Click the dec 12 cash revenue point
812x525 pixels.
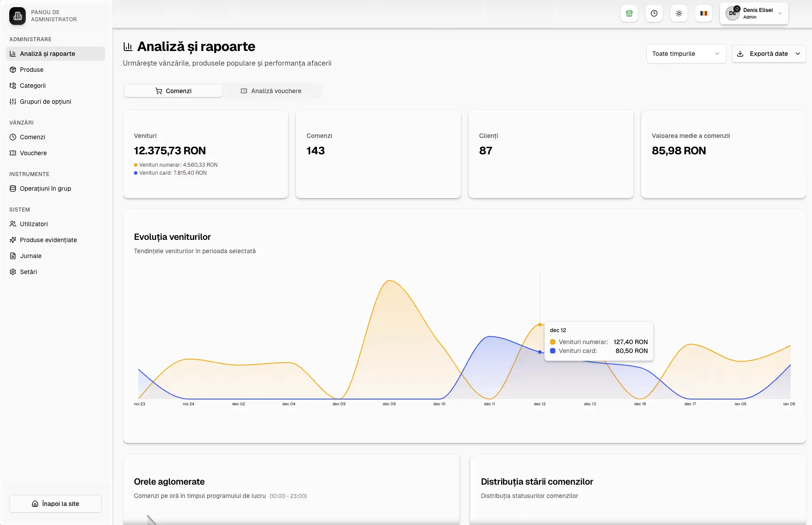click(x=540, y=325)
